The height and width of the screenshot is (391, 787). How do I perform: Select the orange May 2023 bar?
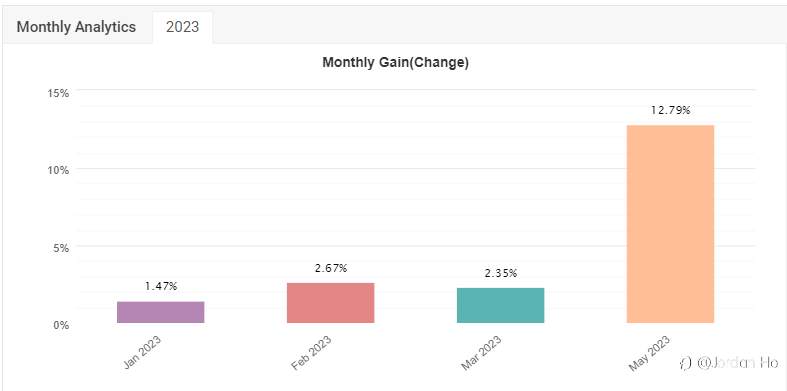[670, 224]
